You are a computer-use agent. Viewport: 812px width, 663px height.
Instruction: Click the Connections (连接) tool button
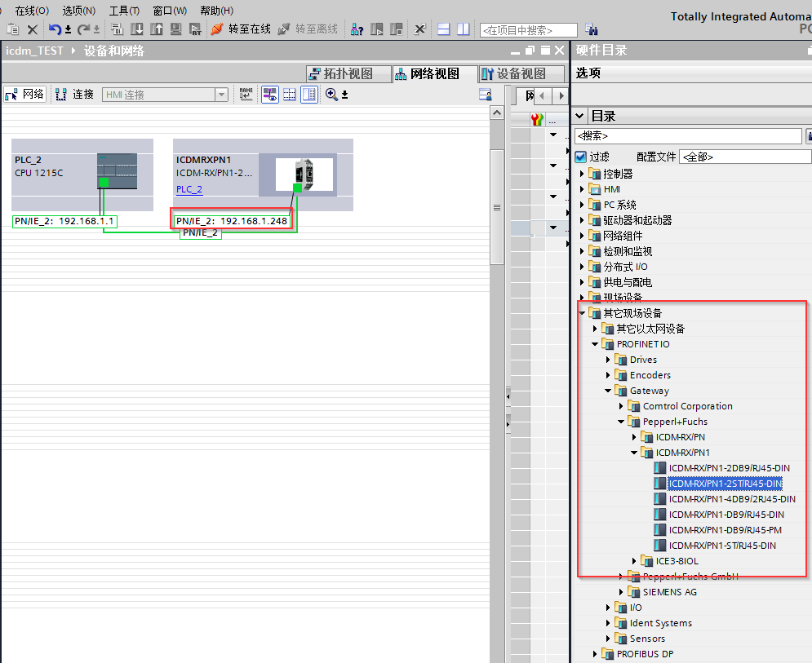tap(74, 95)
